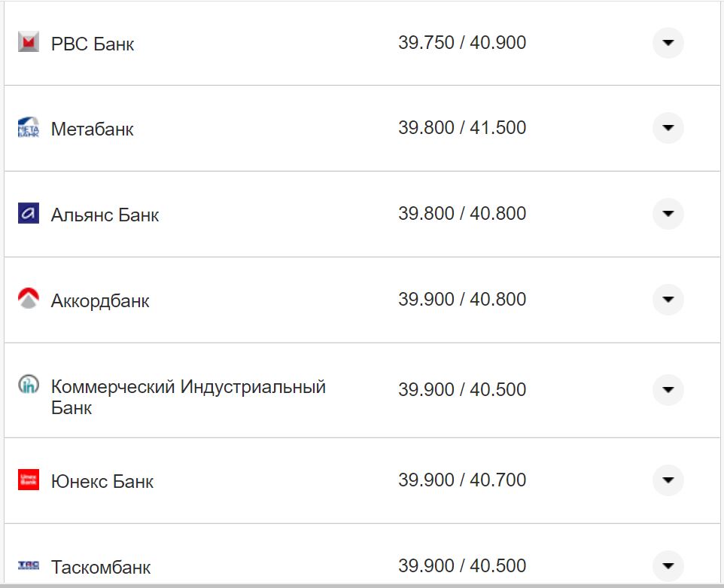Click the РВС Банк logo icon

(28, 42)
